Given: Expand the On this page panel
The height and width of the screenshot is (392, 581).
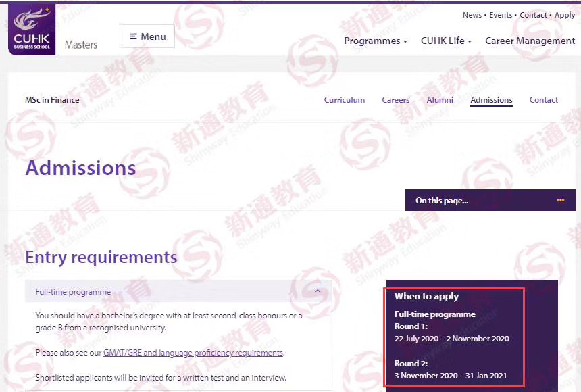Looking at the screenshot, I should click(x=490, y=200).
